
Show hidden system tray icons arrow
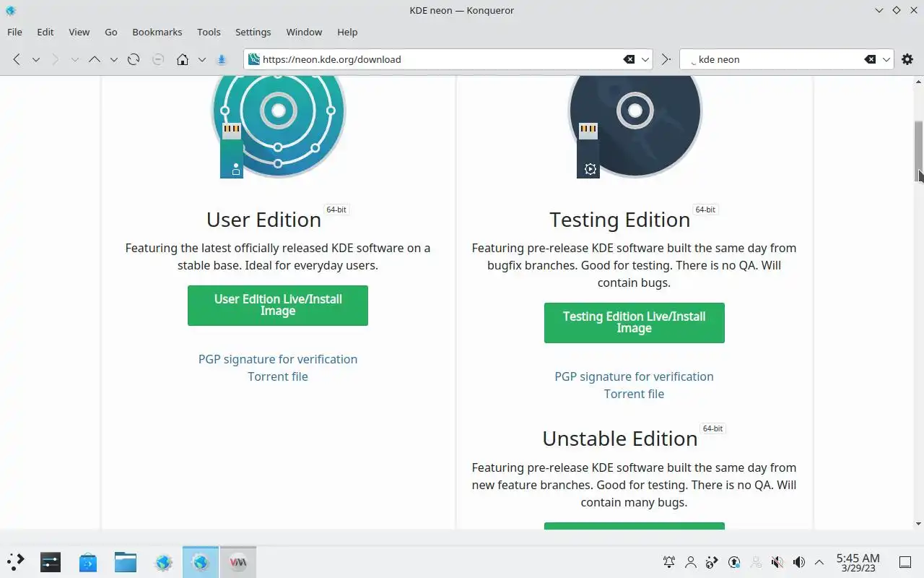point(819,562)
